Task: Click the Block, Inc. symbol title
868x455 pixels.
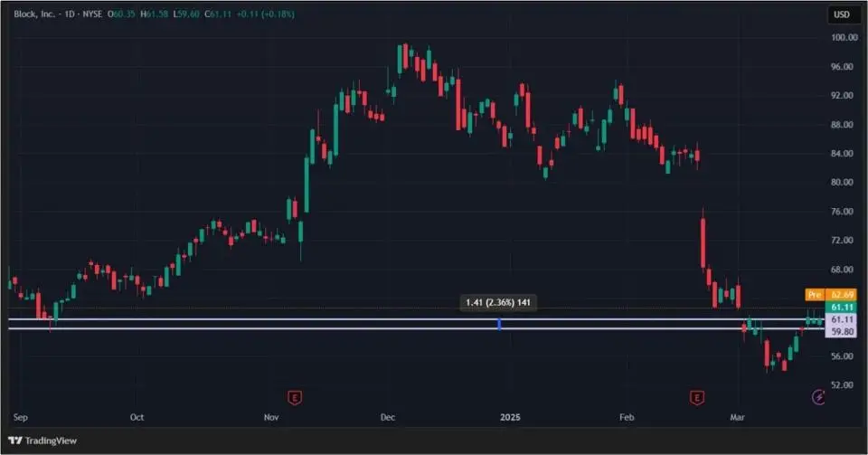Action: point(33,14)
